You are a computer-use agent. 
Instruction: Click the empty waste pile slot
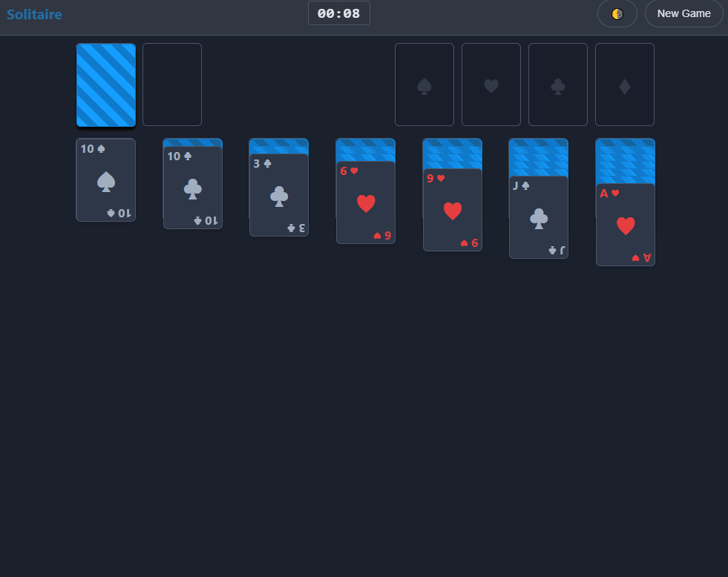click(x=172, y=85)
